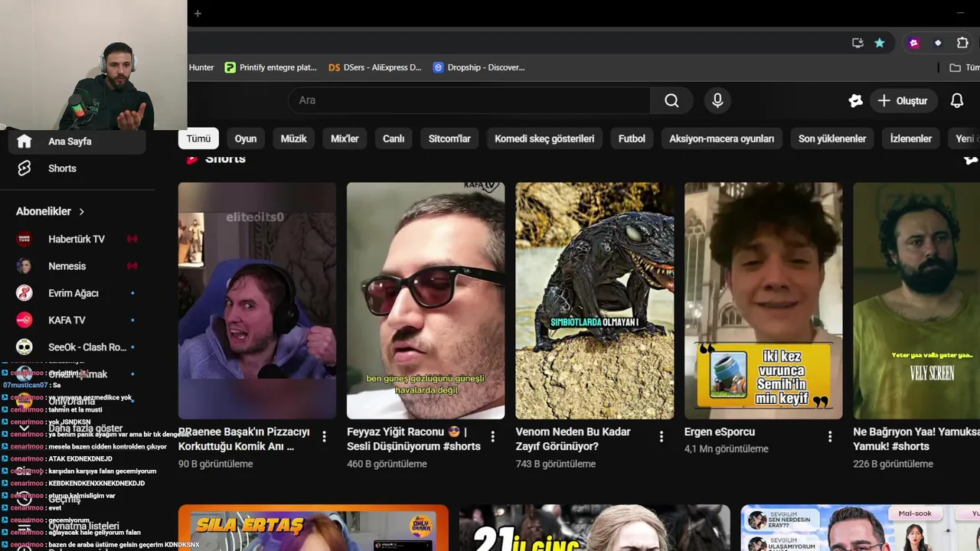Select the Mix'ler filter chip
980x551 pixels.
[345, 139]
